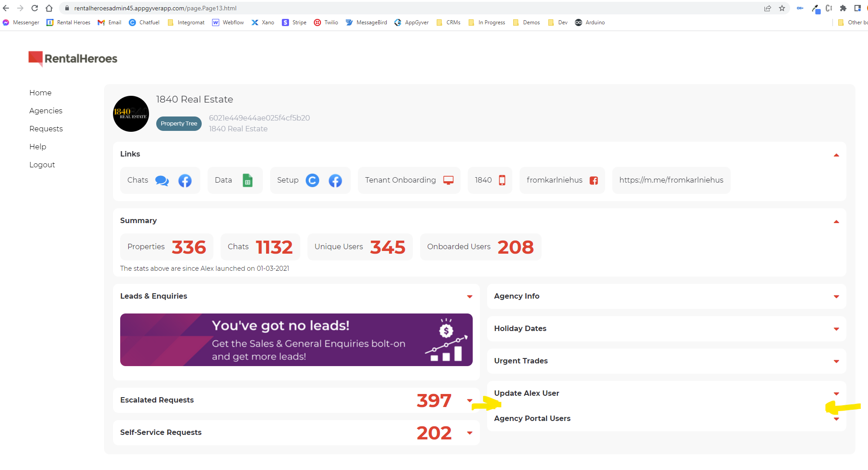Open the Tenant Onboarding monitor icon
This screenshot has height=470, width=868.
pyautogui.click(x=448, y=180)
